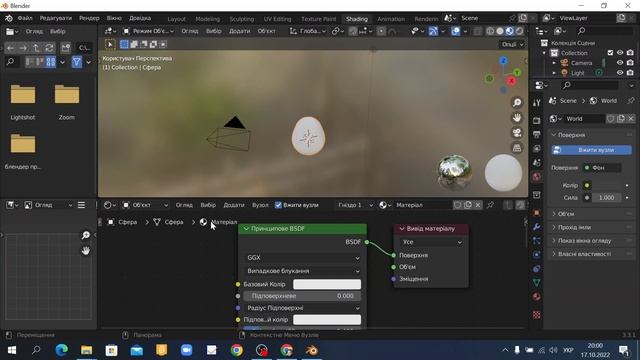
Task: Open the Modifier wrench properties tab
Action: click(536, 227)
